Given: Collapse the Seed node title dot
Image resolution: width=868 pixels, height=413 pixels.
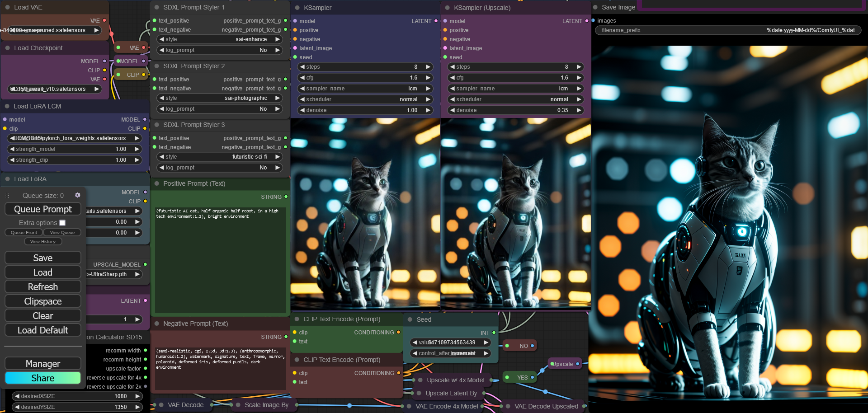Looking at the screenshot, I should (410, 319).
